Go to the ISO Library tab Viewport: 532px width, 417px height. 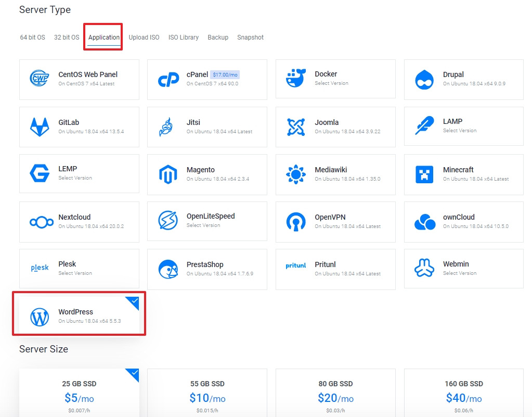point(184,37)
